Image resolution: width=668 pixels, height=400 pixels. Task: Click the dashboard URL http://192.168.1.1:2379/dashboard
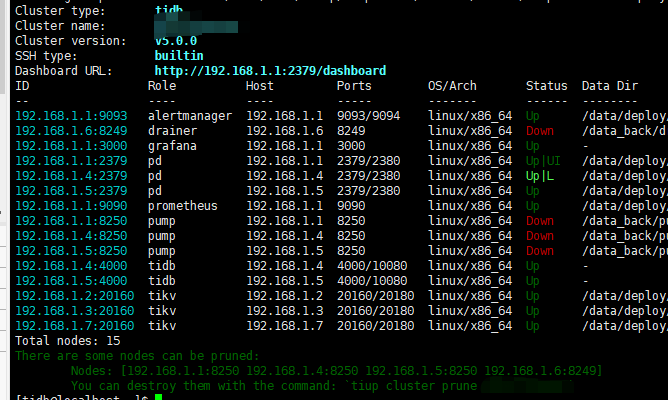[x=270, y=71]
